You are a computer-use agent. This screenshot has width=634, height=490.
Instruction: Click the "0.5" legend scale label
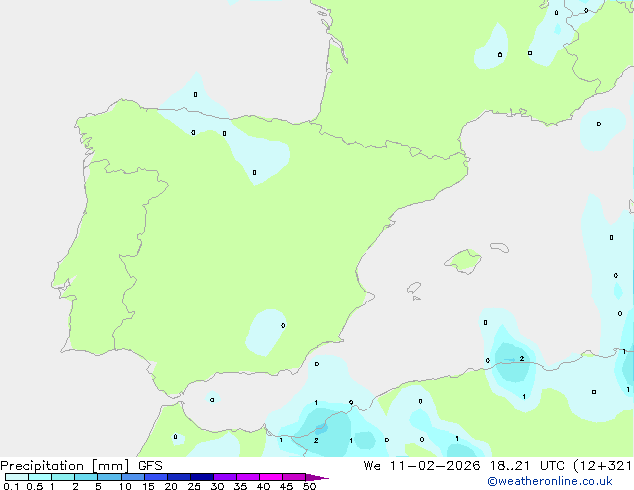point(35,486)
